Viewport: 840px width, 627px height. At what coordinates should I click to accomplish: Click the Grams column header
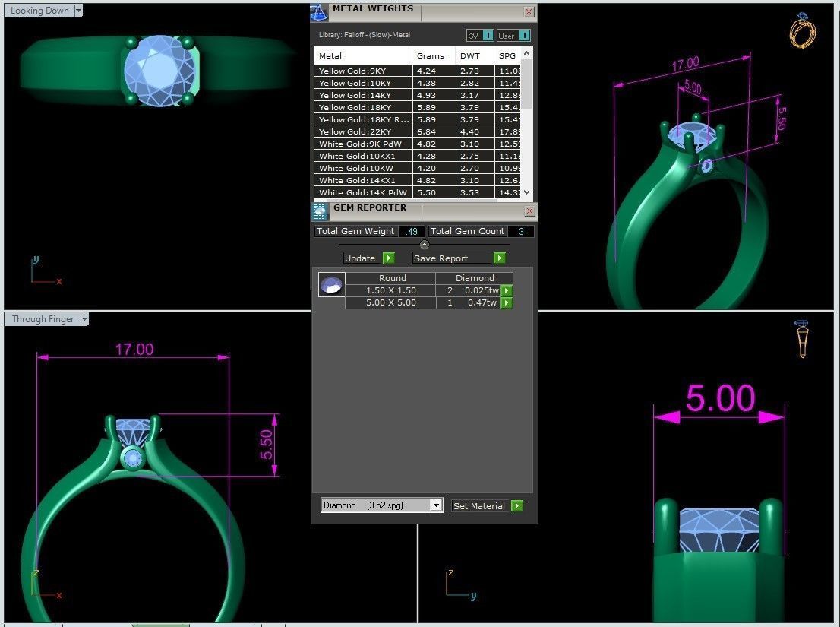[x=434, y=55]
